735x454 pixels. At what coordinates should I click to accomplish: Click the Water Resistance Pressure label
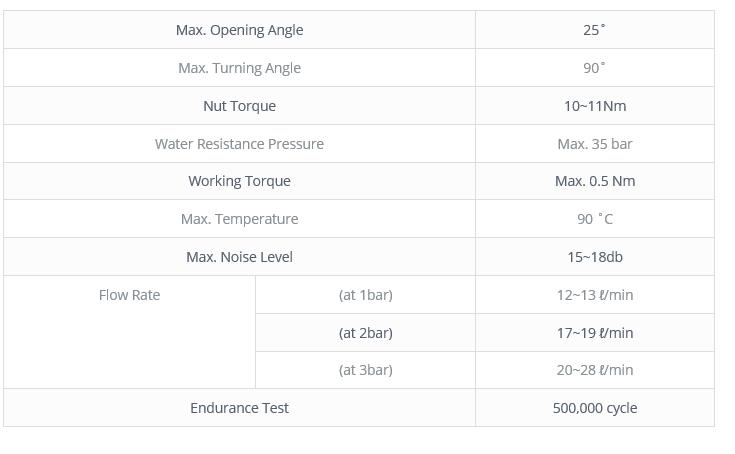point(240,144)
